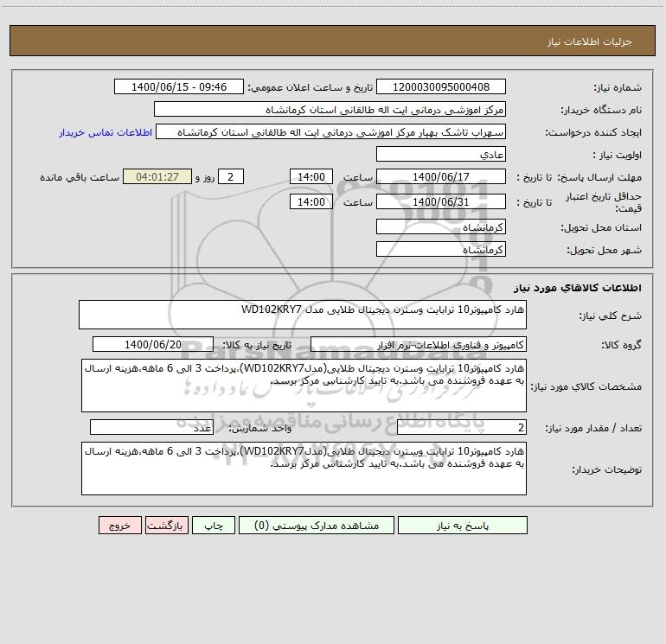666x644 pixels.
Task: Click the remaining time counter 04:01:27
Action: (157, 176)
